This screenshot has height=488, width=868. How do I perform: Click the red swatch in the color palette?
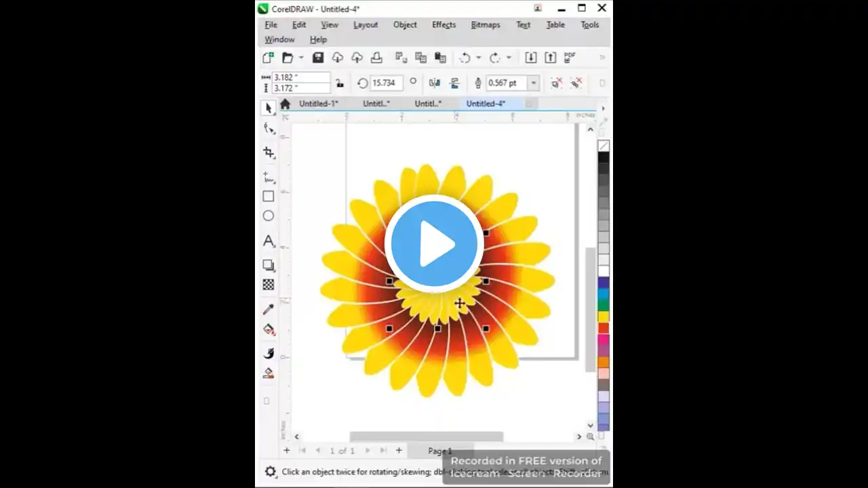pos(604,328)
